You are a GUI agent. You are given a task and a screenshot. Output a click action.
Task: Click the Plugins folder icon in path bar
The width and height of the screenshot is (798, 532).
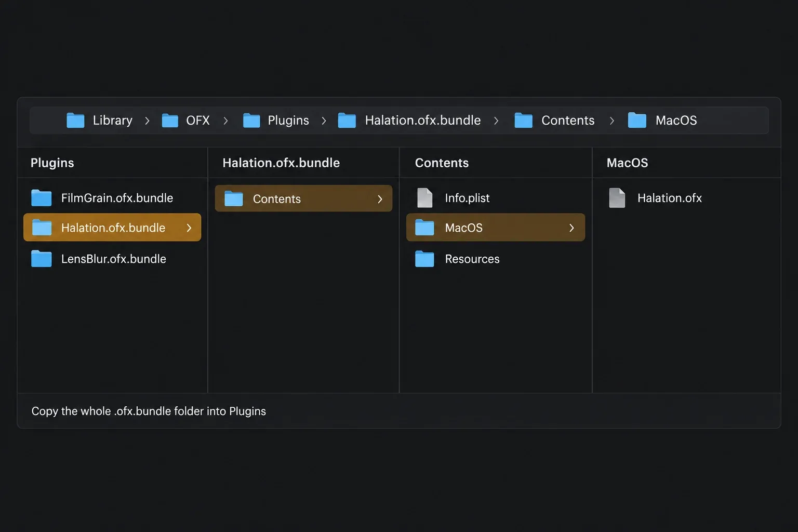point(251,121)
